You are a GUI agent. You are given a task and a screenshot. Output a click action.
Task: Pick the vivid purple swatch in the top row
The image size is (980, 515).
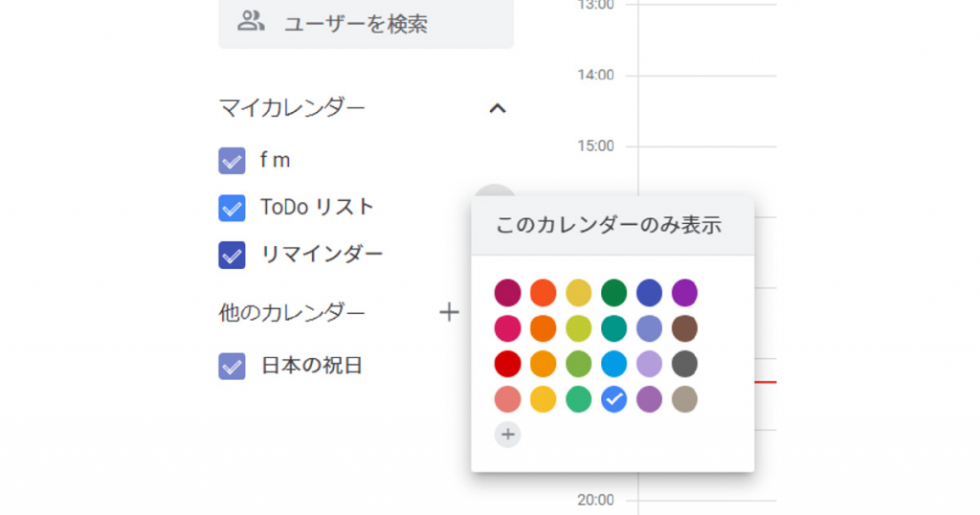pos(685,293)
